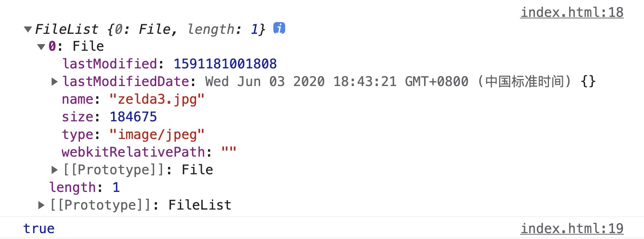The width and height of the screenshot is (644, 239).
Task: Expand the [[Prototype]]: FileList node
Action: [41, 205]
